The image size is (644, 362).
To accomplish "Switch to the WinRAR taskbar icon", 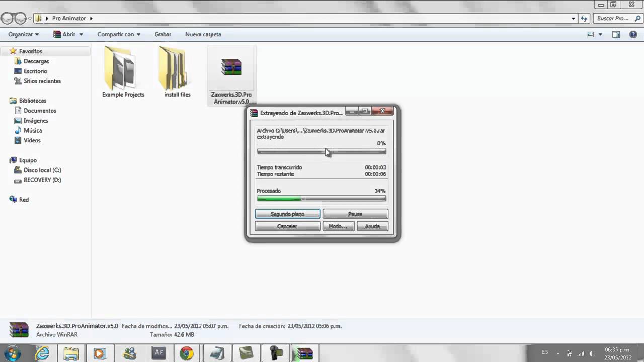I will (304, 353).
